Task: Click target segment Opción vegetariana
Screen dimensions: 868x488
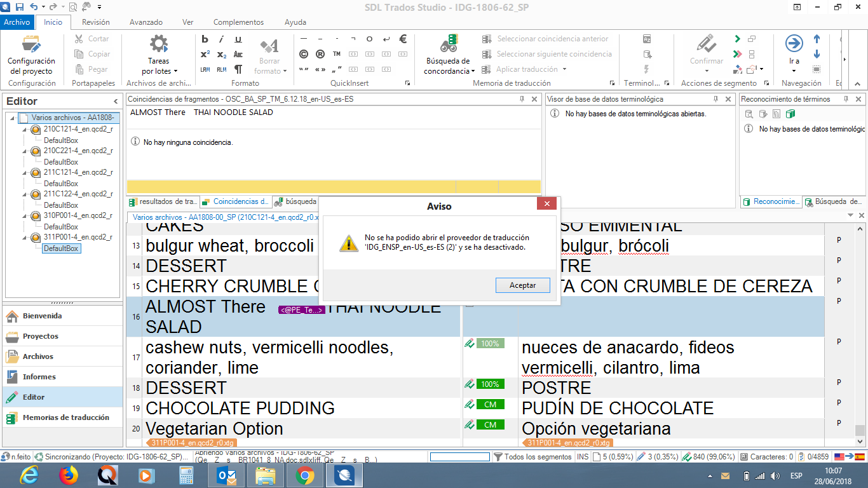Action: point(596,429)
